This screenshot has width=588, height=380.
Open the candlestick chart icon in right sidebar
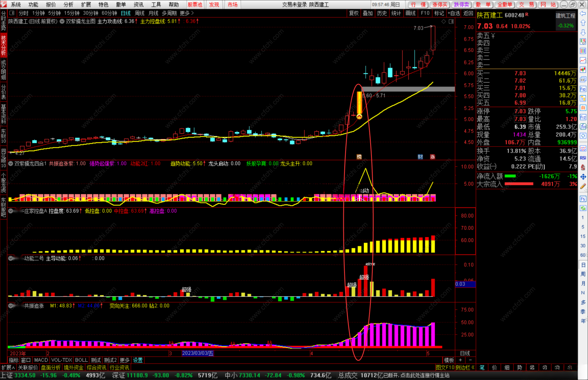(x=583, y=70)
